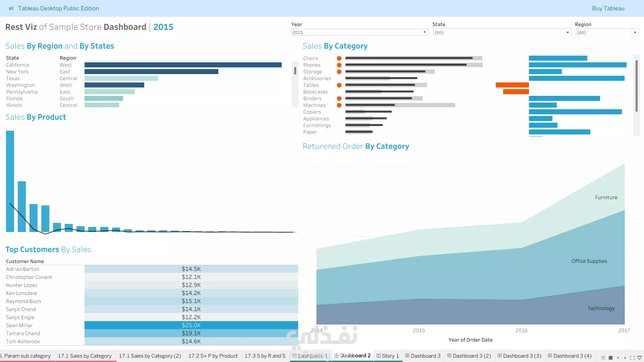Image resolution: width=644 pixels, height=362 pixels.
Task: Show tabs view square icon
Action: (x=611, y=358)
